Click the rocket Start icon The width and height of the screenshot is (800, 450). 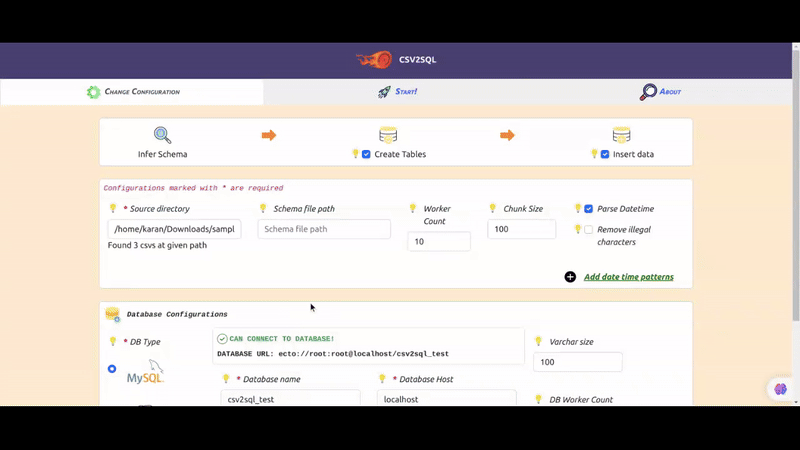(x=384, y=92)
